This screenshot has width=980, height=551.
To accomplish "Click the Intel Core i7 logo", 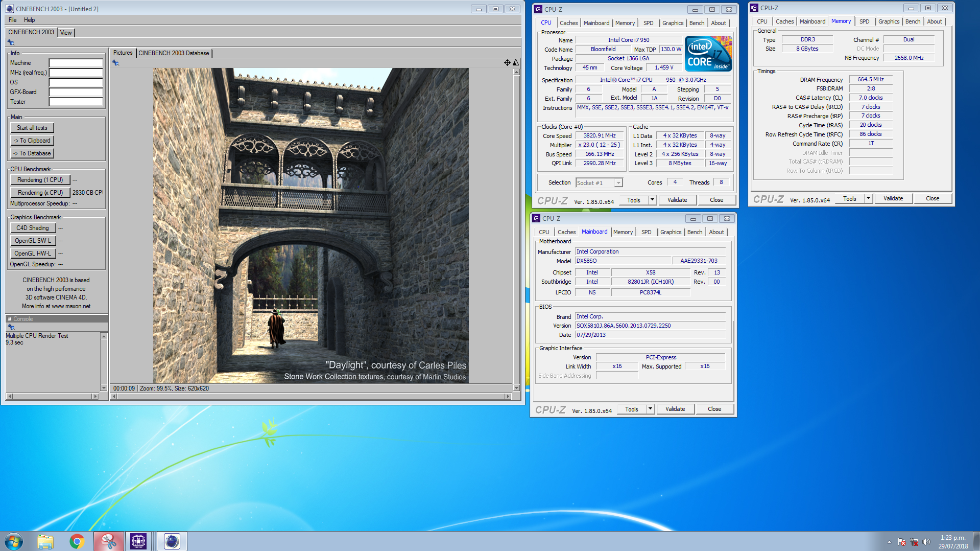I will click(x=708, y=54).
